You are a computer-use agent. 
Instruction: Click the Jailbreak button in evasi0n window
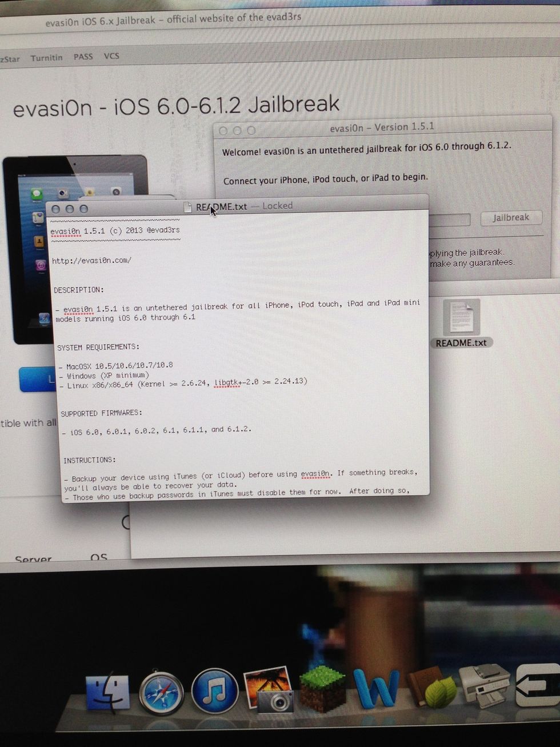(511, 218)
